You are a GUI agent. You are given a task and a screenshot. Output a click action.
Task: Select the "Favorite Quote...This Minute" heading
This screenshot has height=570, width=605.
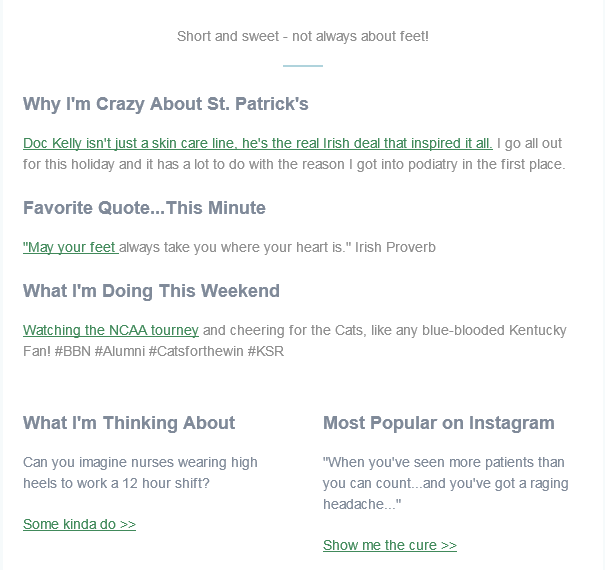[x=144, y=208]
